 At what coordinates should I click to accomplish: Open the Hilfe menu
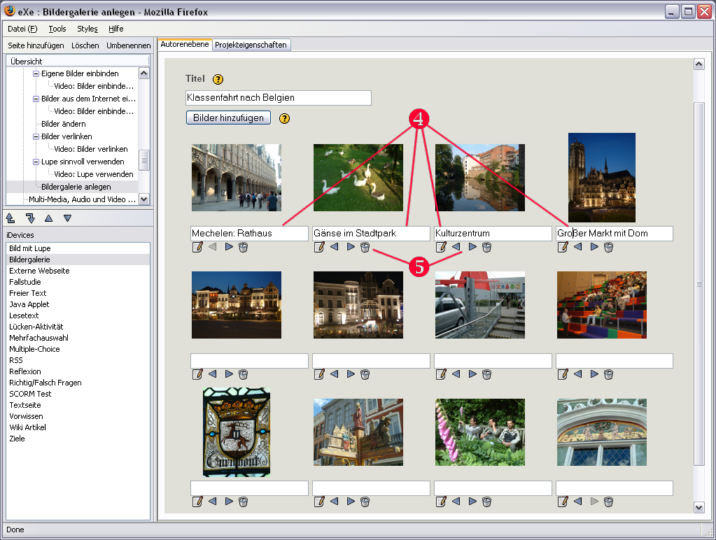pyautogui.click(x=116, y=29)
